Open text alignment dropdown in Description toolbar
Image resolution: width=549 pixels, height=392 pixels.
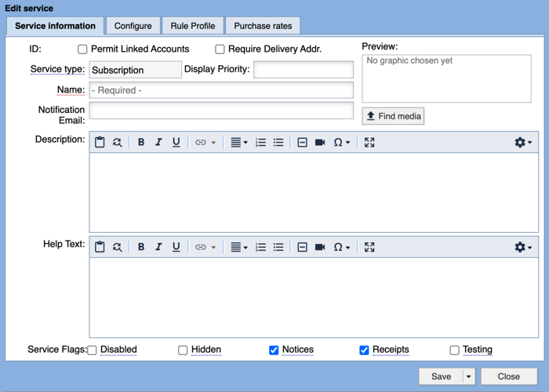point(239,142)
